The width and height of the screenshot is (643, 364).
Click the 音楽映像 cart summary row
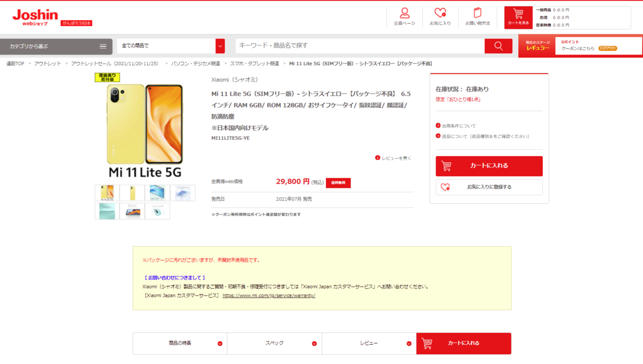click(x=552, y=25)
